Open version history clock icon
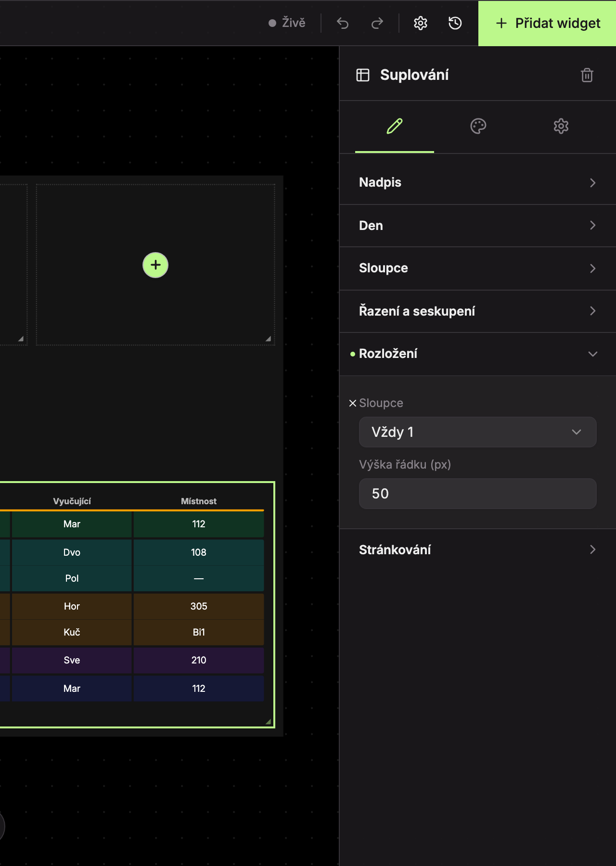The width and height of the screenshot is (616, 866). click(455, 23)
